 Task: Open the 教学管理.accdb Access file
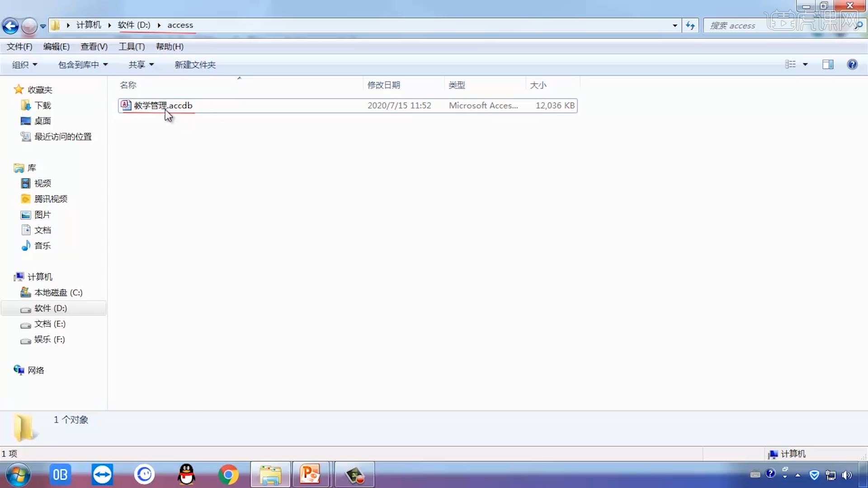[163, 106]
